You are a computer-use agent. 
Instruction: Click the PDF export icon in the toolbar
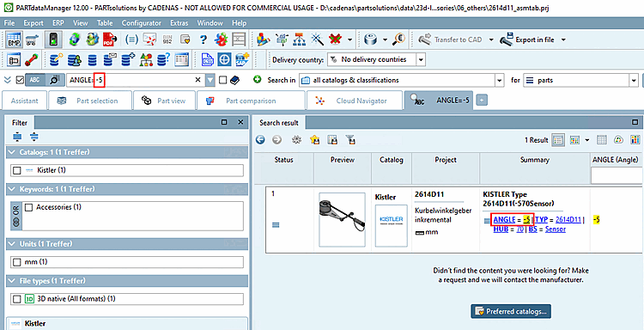[110, 40]
